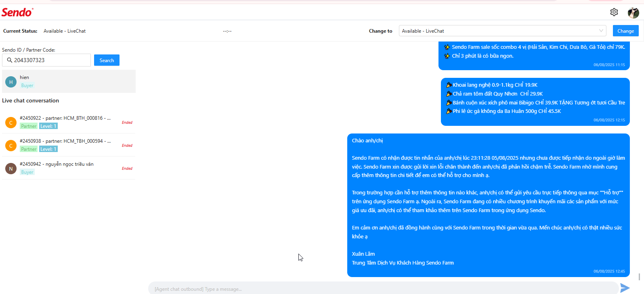Click the Search button
This screenshot has width=644, height=294.
click(x=107, y=60)
